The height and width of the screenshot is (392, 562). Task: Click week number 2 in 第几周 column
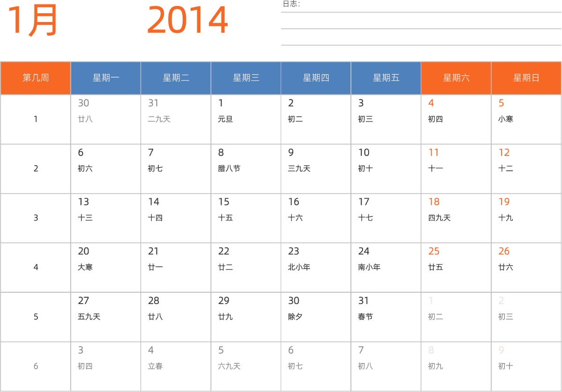click(36, 169)
